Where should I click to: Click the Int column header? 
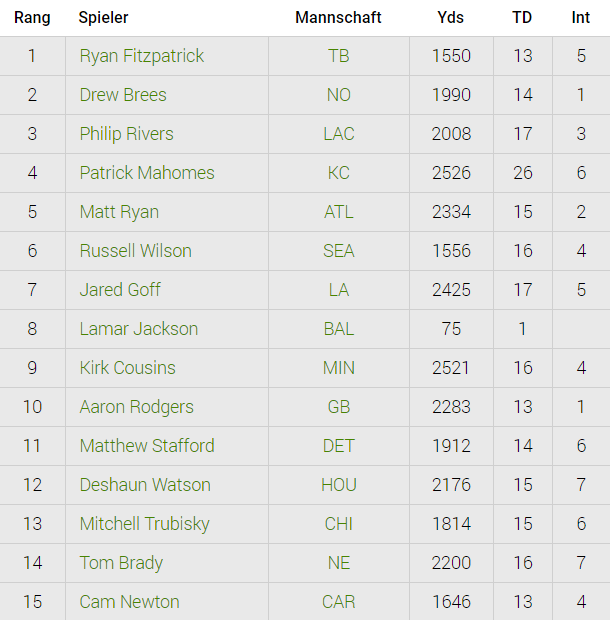pyautogui.click(x=581, y=18)
